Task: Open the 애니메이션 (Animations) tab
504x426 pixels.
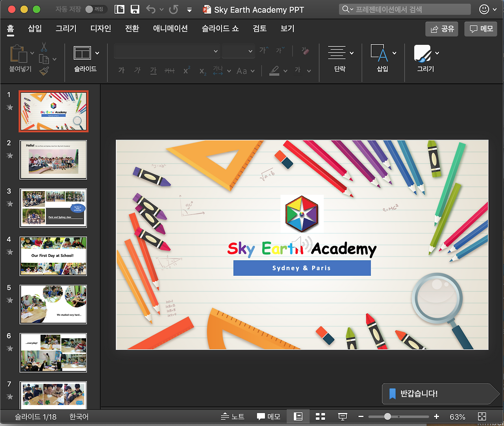Action: click(170, 28)
